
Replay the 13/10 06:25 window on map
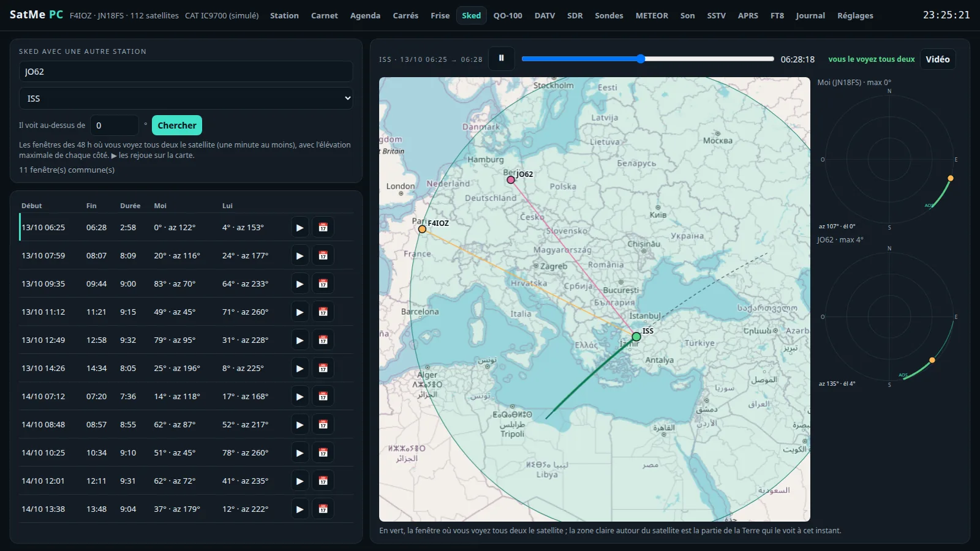(300, 228)
